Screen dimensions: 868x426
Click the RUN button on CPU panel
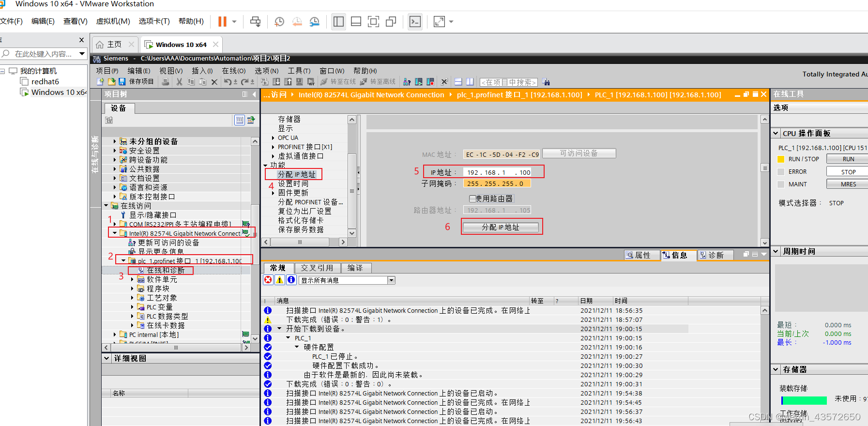coord(848,159)
